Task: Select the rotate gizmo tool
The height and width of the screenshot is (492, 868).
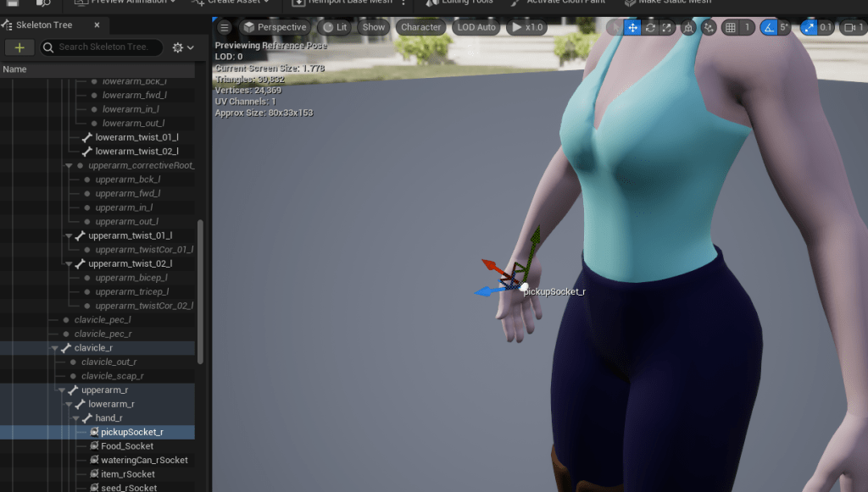Action: [x=650, y=27]
